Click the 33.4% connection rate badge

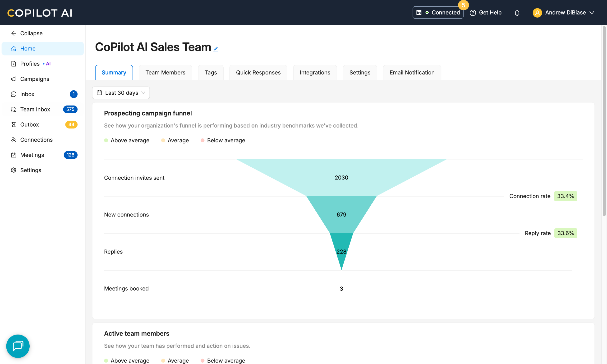point(565,196)
